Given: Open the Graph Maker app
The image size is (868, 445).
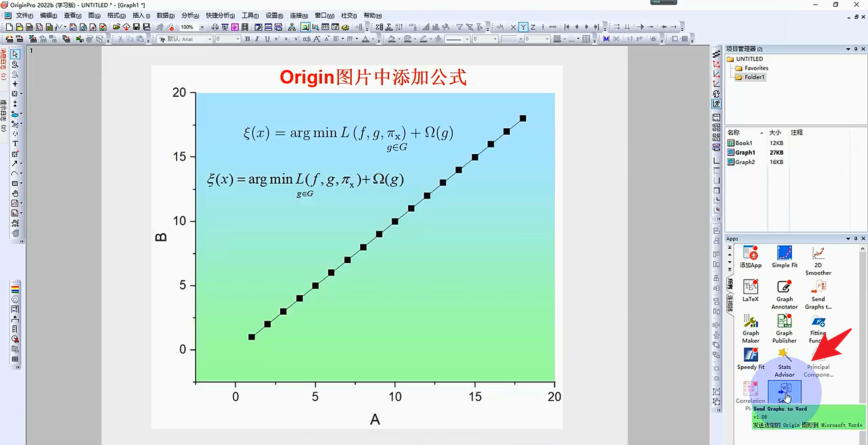Looking at the screenshot, I should pos(750,329).
